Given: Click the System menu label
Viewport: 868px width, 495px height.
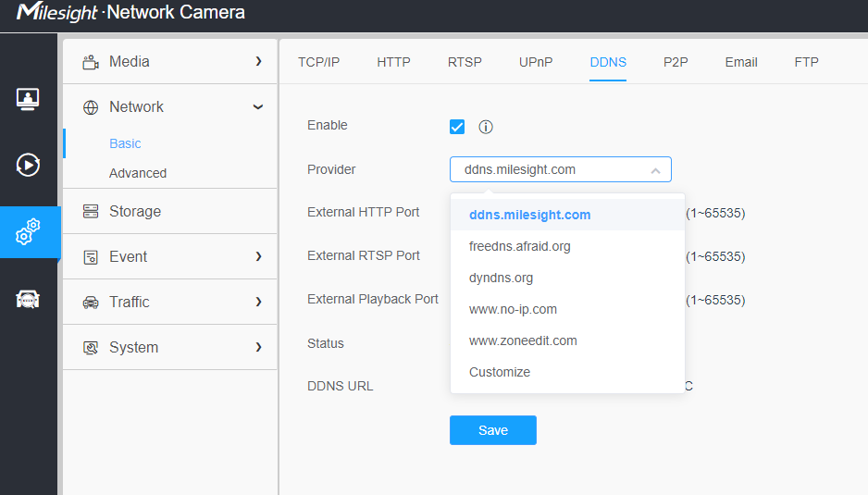Looking at the screenshot, I should pyautogui.click(x=134, y=347).
